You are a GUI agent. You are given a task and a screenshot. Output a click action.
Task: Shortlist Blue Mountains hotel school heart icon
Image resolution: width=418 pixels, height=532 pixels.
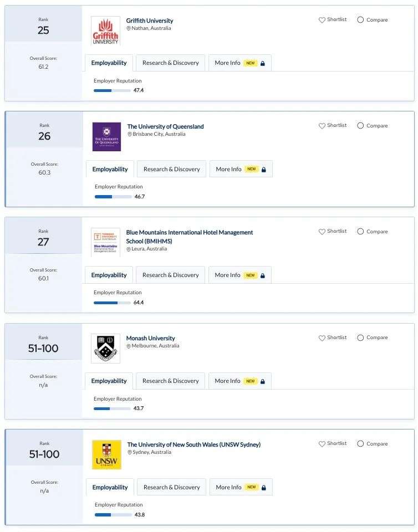tap(322, 232)
